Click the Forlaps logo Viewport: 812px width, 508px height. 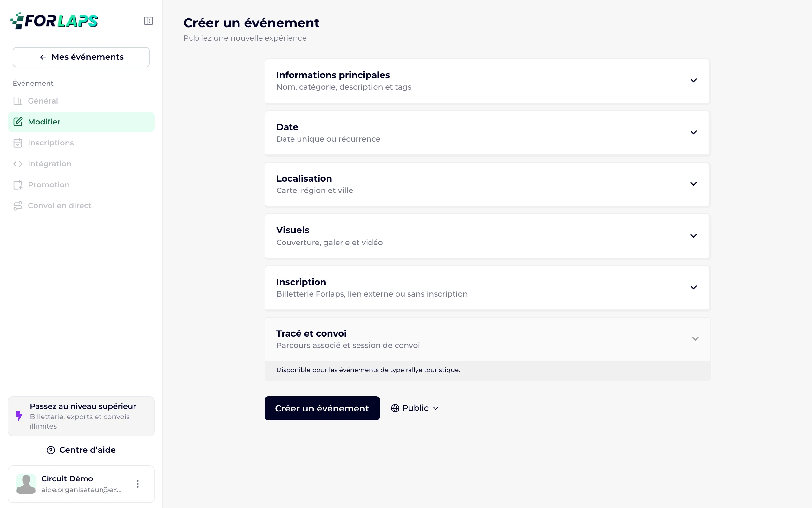(x=54, y=21)
